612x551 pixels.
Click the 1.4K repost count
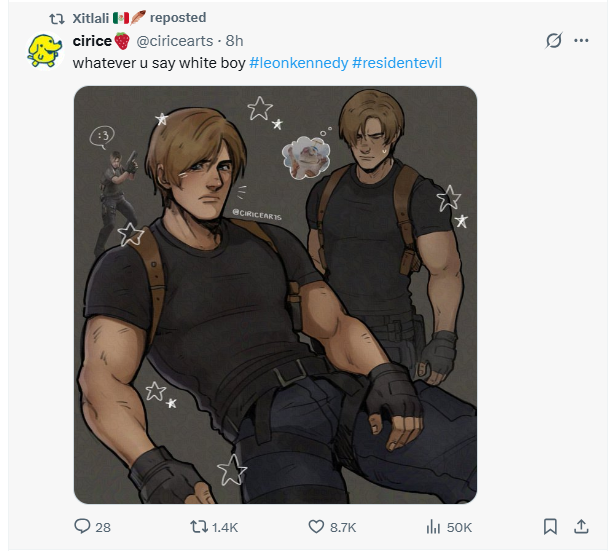(x=225, y=528)
